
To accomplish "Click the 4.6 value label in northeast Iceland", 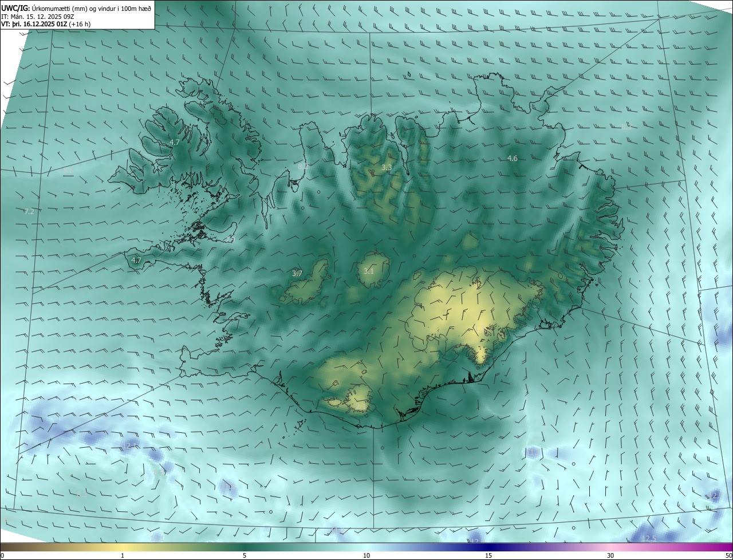I will (513, 158).
